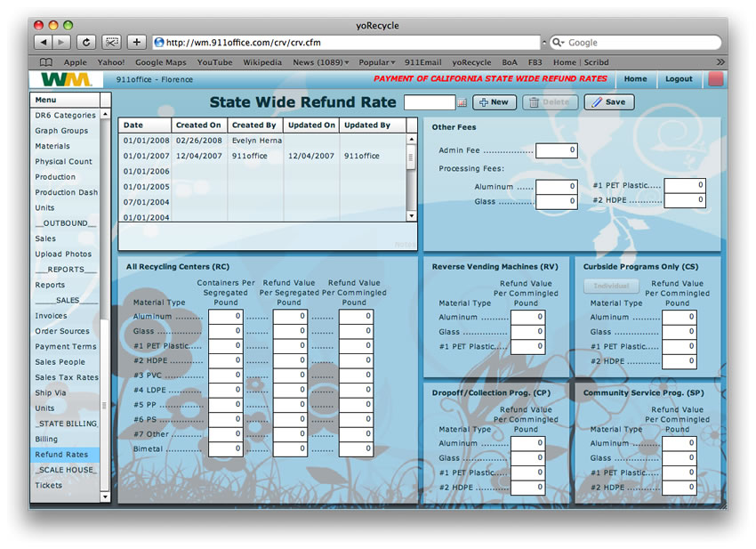This screenshot has width=756, height=549.
Task: Reload the page with the refresh icon
Action: [85, 43]
